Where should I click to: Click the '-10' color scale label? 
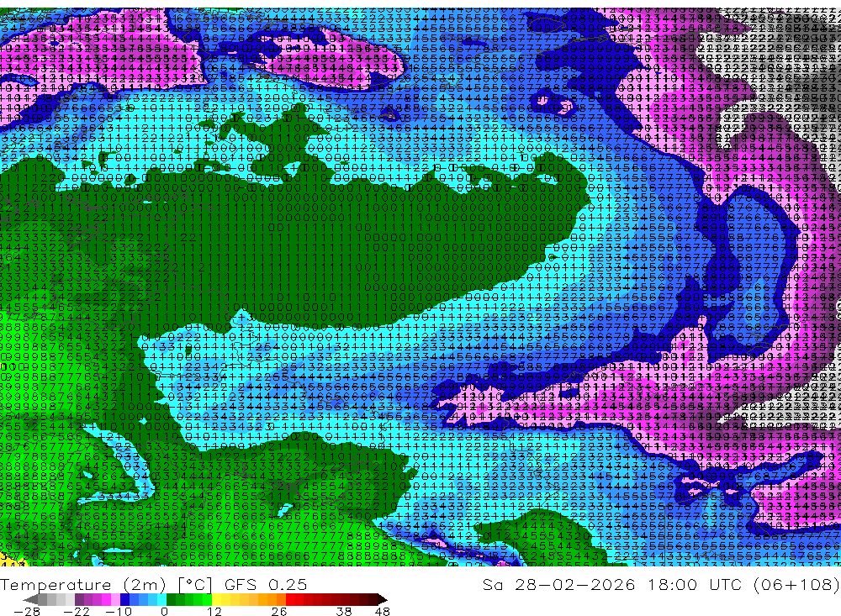pyautogui.click(x=119, y=611)
